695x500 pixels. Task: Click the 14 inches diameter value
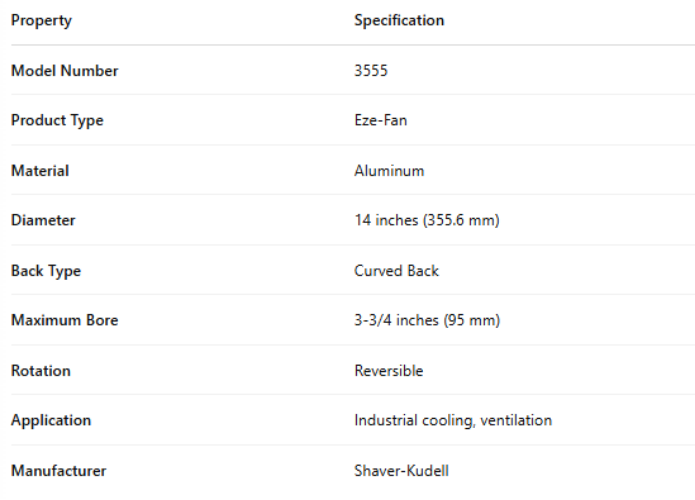[426, 221]
